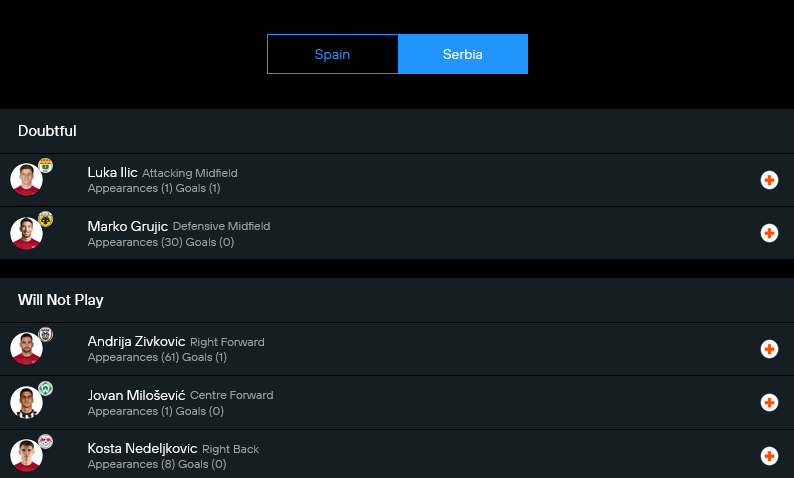Open Marko Grujic's player photo

26,233
